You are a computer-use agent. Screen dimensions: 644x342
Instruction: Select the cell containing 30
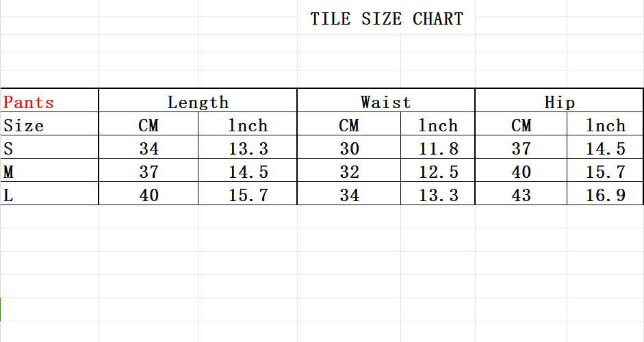pyautogui.click(x=349, y=147)
